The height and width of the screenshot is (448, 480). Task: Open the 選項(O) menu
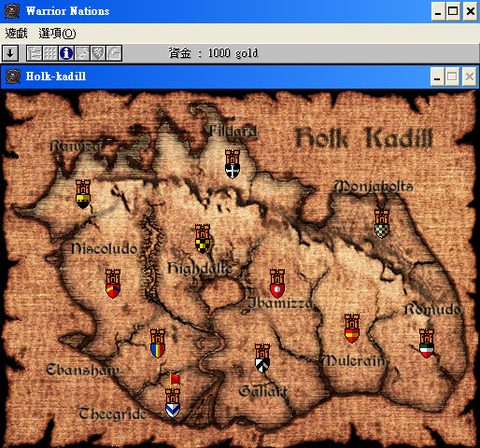click(57, 33)
